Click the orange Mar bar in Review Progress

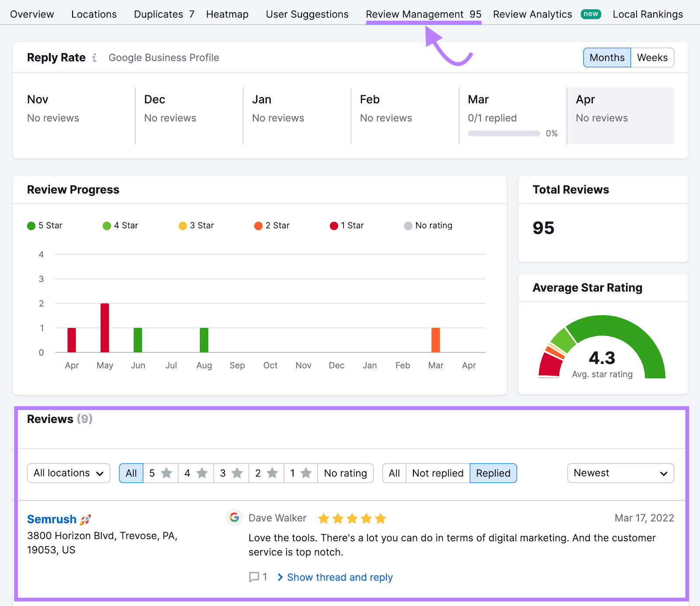pos(435,341)
